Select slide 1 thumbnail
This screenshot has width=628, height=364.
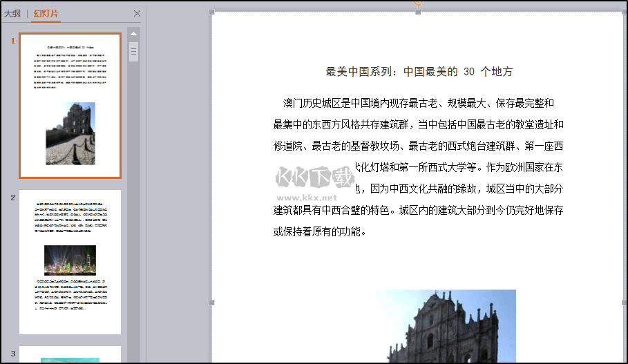click(x=70, y=106)
